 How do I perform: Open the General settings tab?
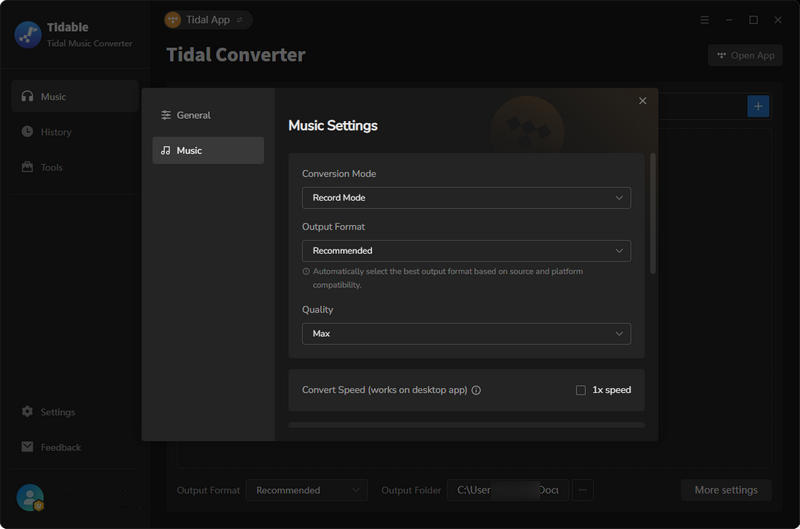click(208, 115)
